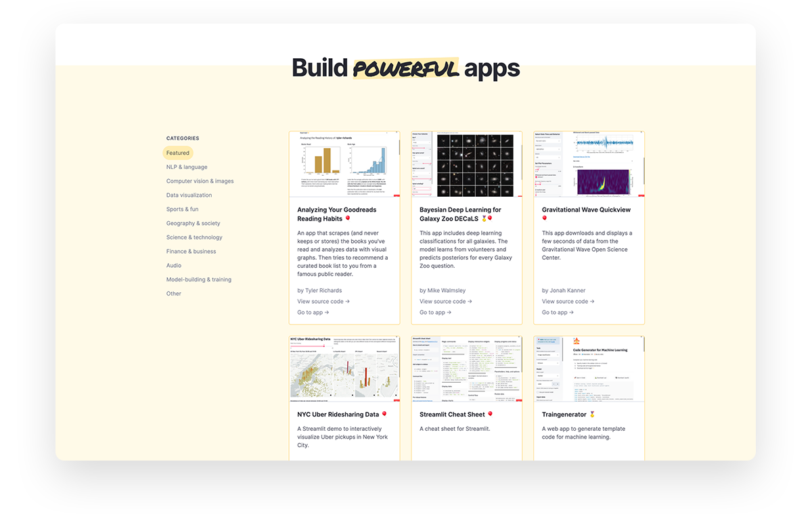
Task: Choose the Audio category
Action: point(174,266)
